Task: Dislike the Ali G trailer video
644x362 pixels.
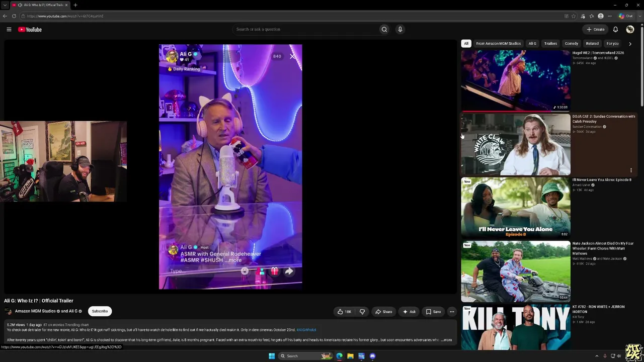Action: pyautogui.click(x=362, y=312)
